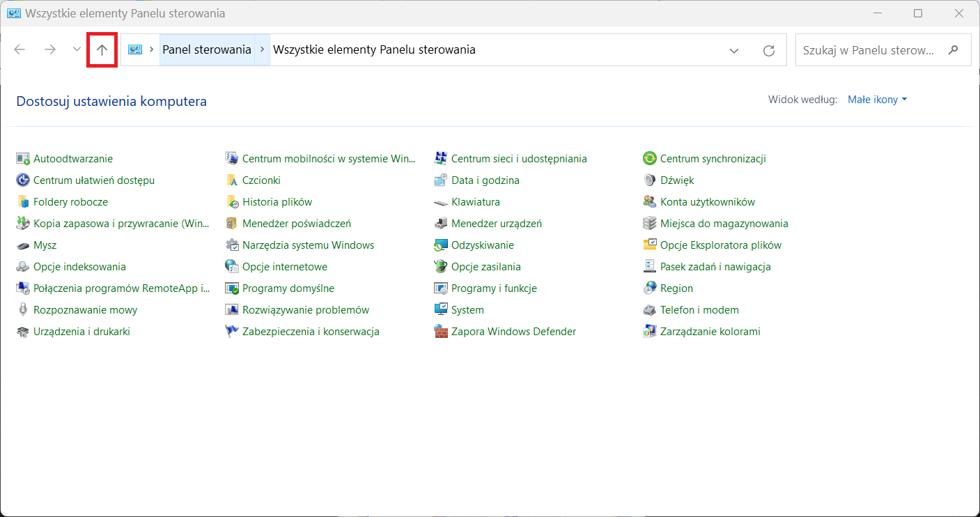Click the Data i godzina icon
This screenshot has width=980, height=517.
(x=441, y=180)
